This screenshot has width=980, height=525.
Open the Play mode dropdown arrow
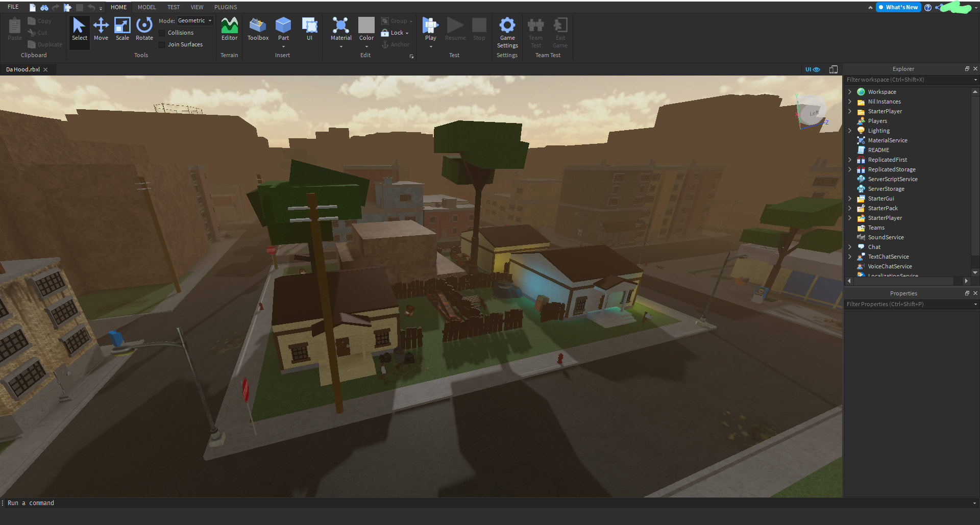coord(430,46)
